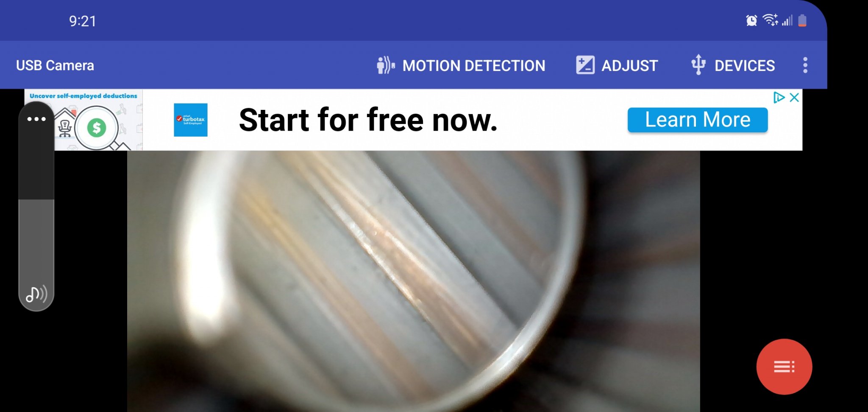This screenshot has width=868, height=412.
Task: Expand volume panel three-dot options
Action: pyautogui.click(x=36, y=119)
